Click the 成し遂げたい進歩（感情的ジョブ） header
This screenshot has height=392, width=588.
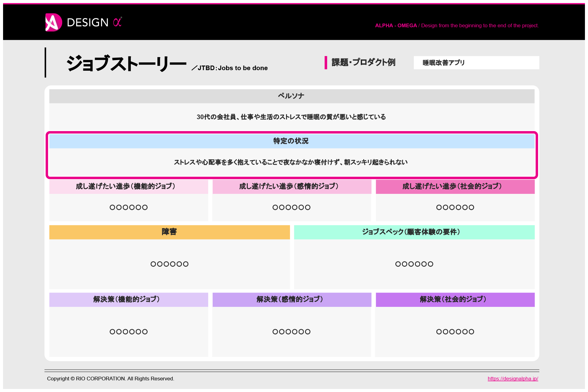click(x=292, y=186)
